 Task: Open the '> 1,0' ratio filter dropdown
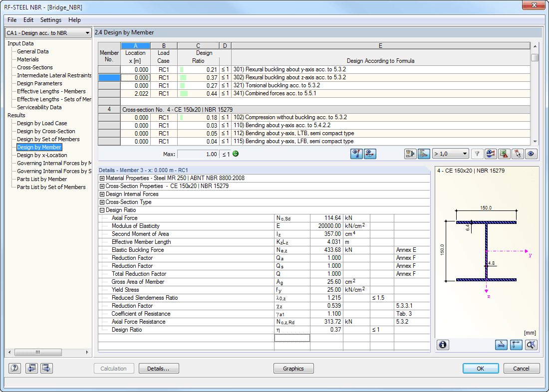450,154
